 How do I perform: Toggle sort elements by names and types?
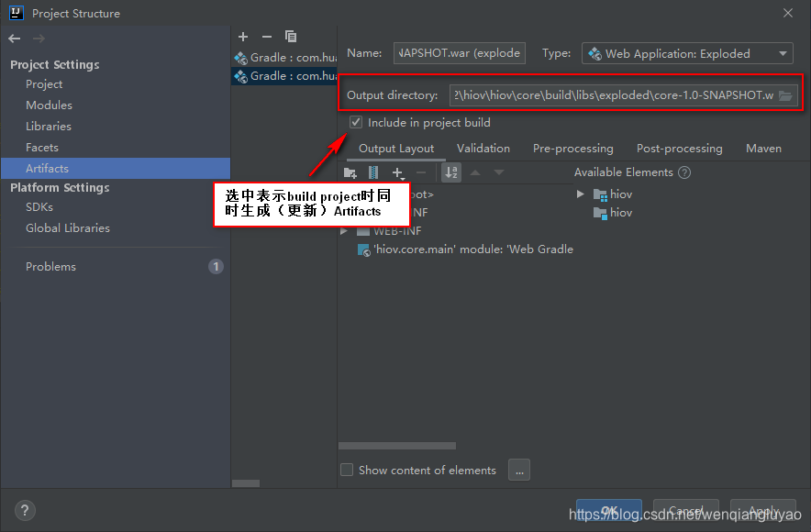click(451, 172)
